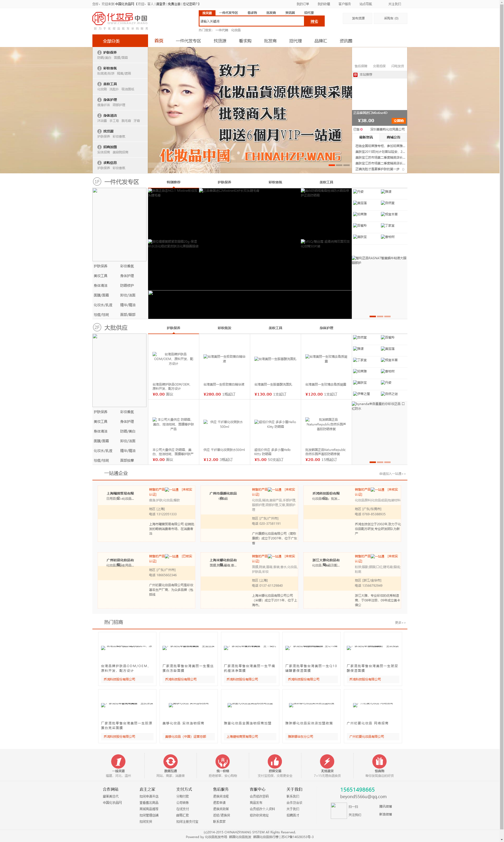Click the hands 统一价格 icon
The height and width of the screenshot is (842, 504).
pos(222,761)
